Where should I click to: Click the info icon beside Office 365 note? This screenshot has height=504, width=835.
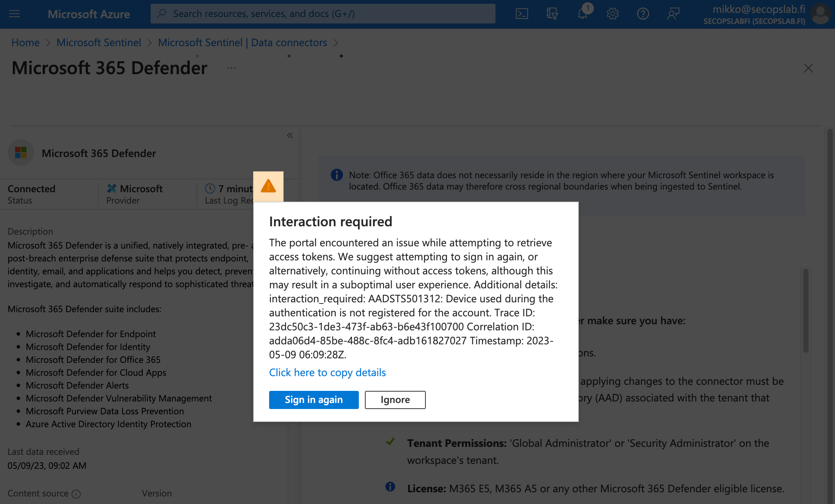pyautogui.click(x=336, y=175)
